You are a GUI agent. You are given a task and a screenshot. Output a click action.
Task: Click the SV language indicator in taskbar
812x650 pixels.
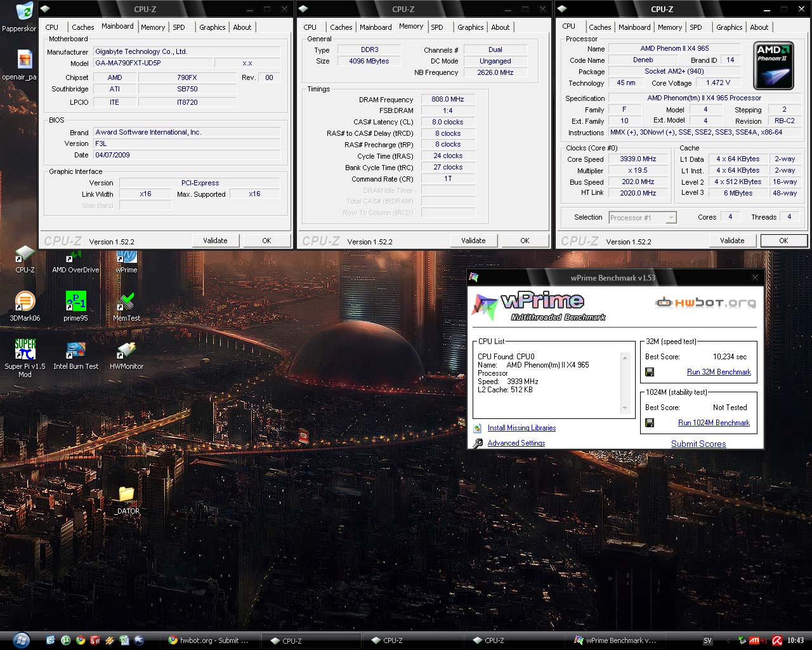[707, 641]
